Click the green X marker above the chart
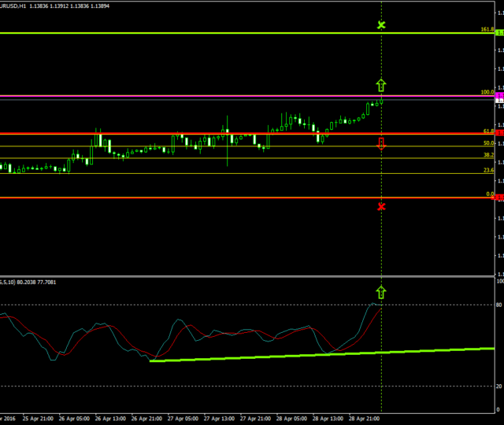The height and width of the screenshot is (425, 504). [x=381, y=25]
